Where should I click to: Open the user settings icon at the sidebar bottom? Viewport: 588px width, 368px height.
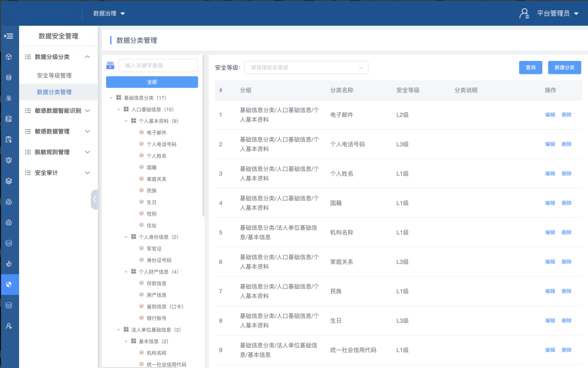pos(9,326)
